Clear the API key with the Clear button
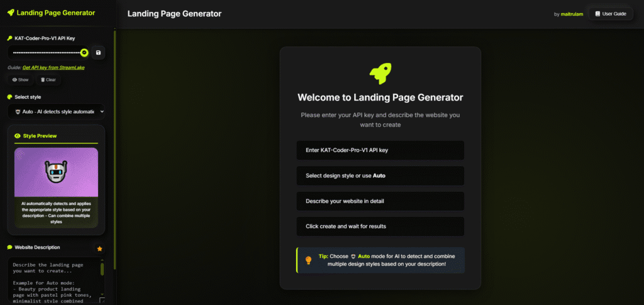Viewport: 644px width, 305px height. pyautogui.click(x=48, y=80)
